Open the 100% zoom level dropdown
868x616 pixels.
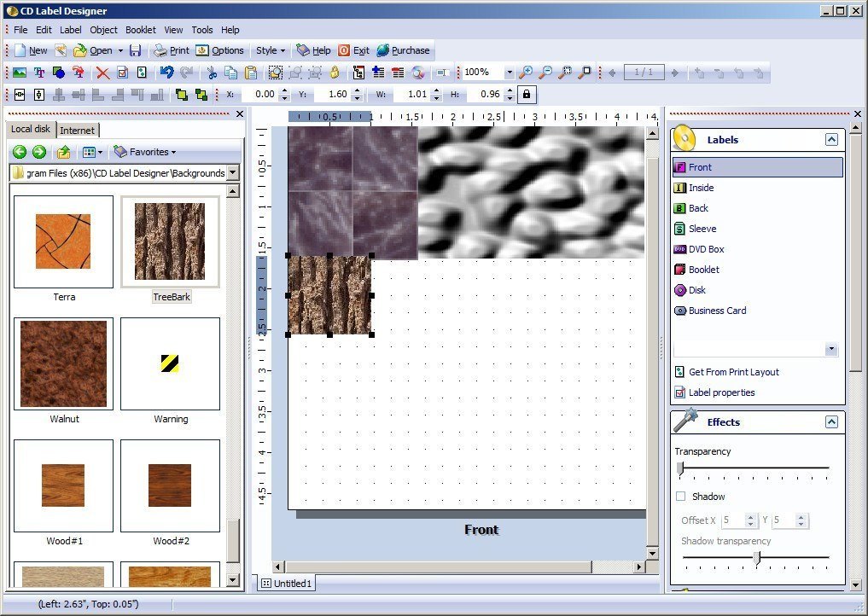click(x=509, y=72)
